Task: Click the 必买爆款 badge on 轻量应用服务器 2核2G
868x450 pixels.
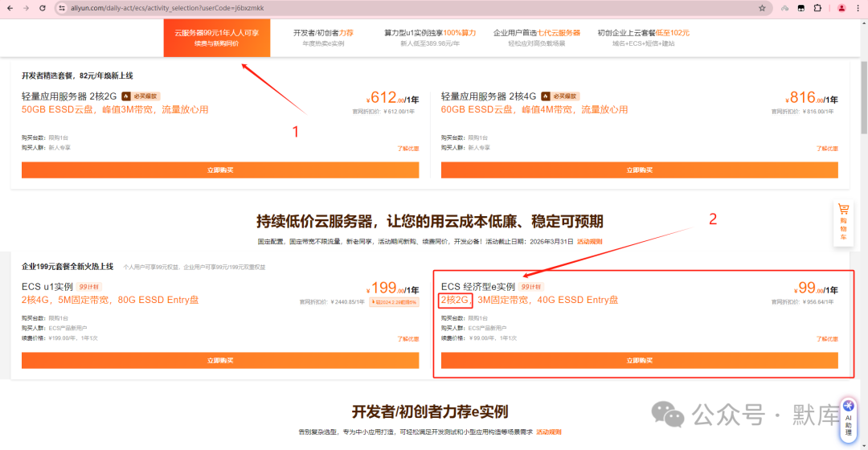Action: [141, 96]
